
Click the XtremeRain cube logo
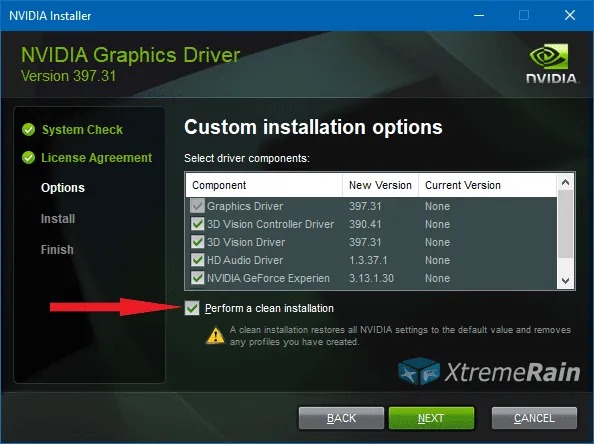[x=419, y=371]
